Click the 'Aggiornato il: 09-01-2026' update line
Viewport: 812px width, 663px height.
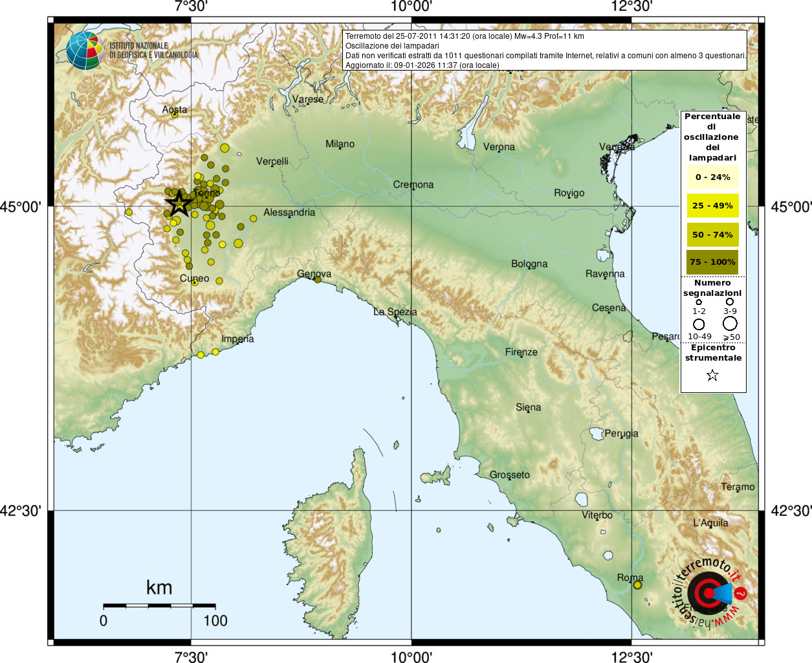point(422,65)
